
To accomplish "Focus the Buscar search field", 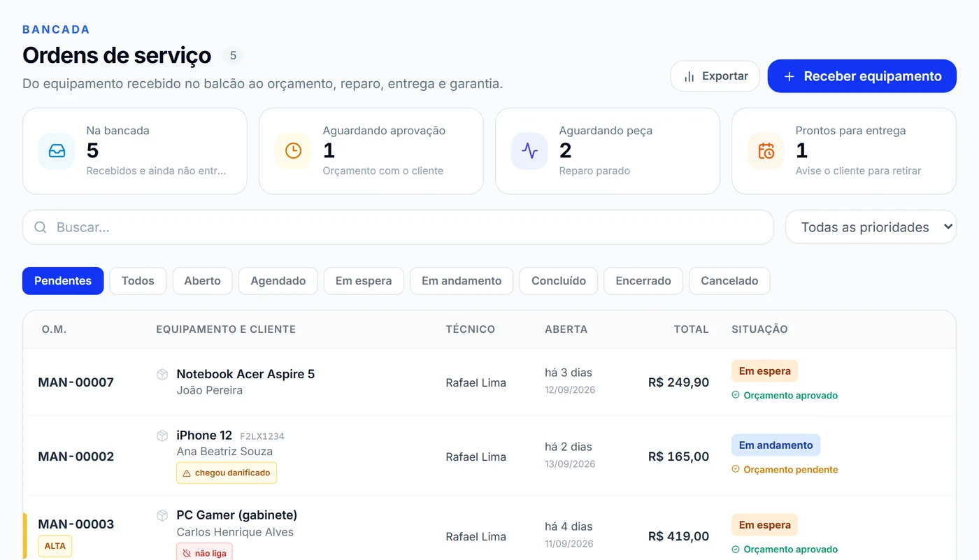I will 398,227.
